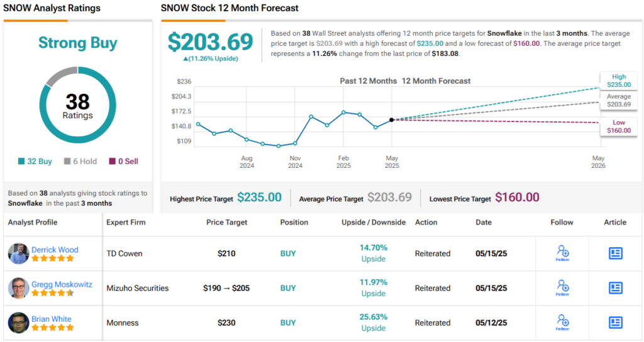Click the Analyst Profile column header
Image resolution: width=644 pixels, height=342 pixels.
click(x=33, y=222)
